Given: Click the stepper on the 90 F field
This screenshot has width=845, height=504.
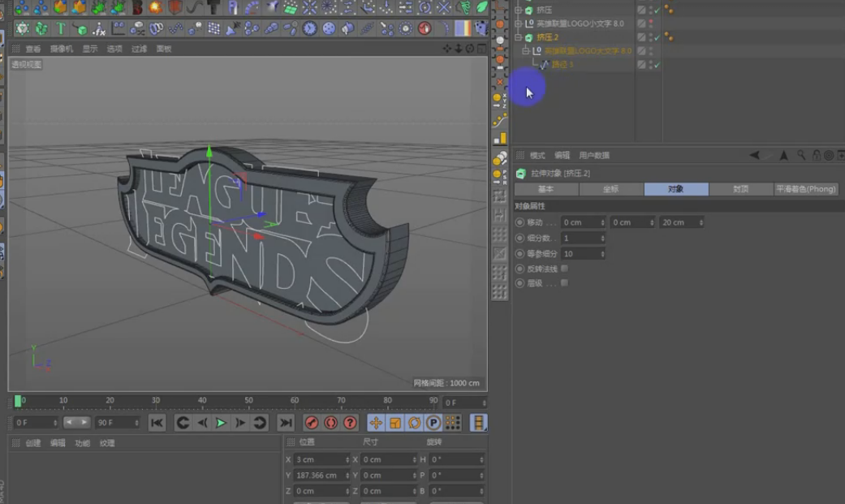Looking at the screenshot, I should [136, 423].
